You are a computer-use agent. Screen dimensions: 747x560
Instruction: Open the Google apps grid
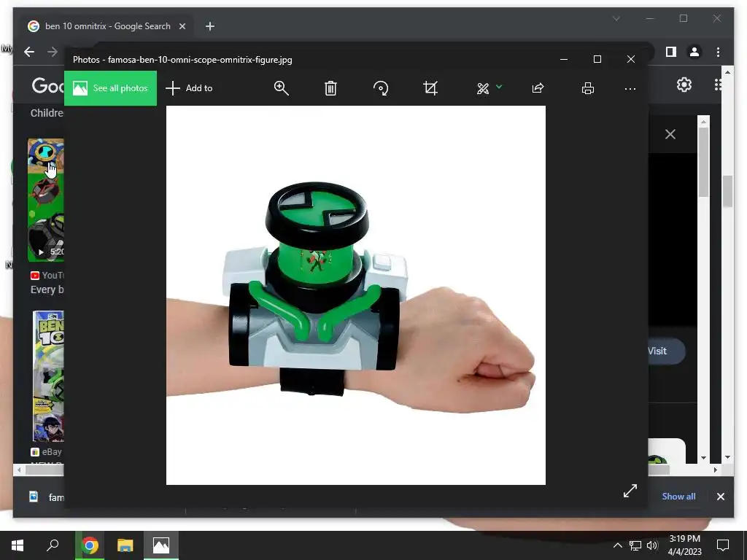click(718, 85)
